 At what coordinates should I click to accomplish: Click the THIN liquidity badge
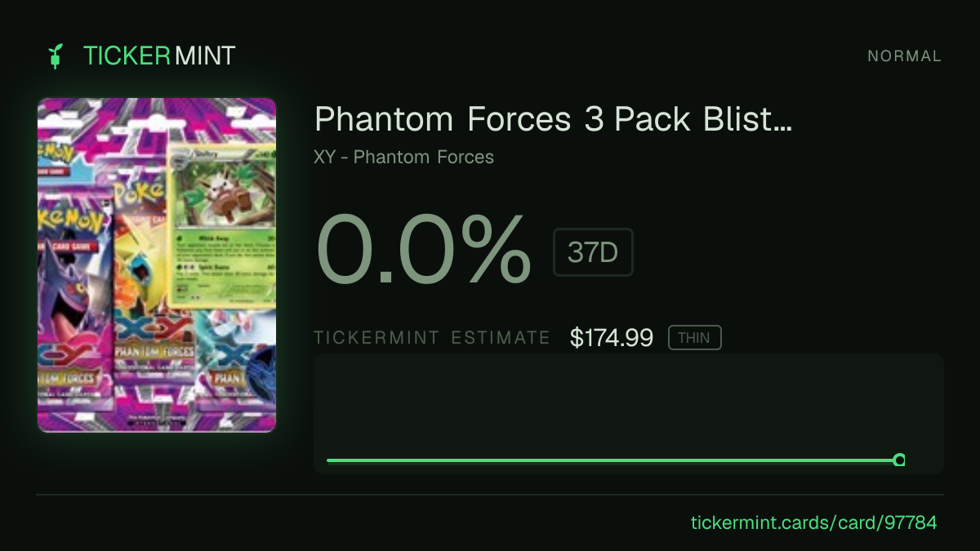click(x=694, y=338)
